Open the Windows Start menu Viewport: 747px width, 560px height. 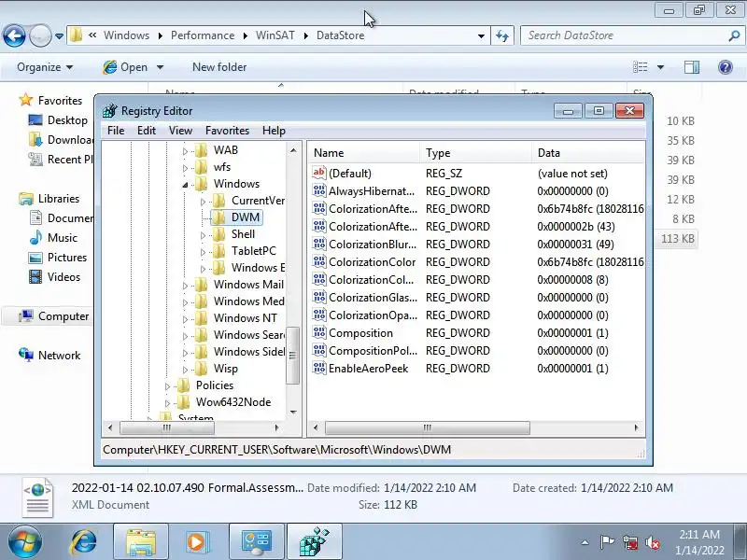tap(25, 542)
